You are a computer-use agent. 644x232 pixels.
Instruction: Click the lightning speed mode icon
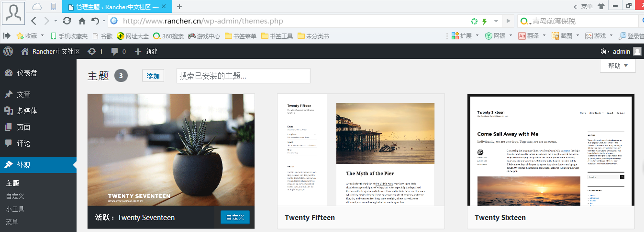tap(484, 21)
